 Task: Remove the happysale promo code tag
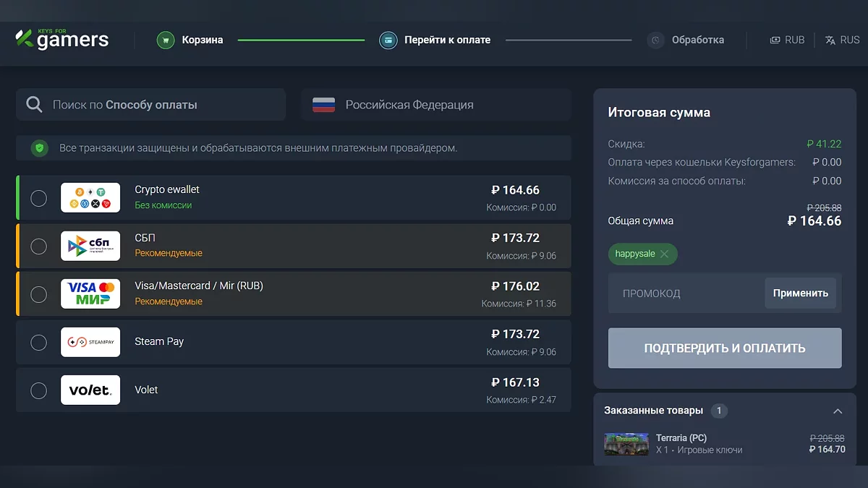664,254
